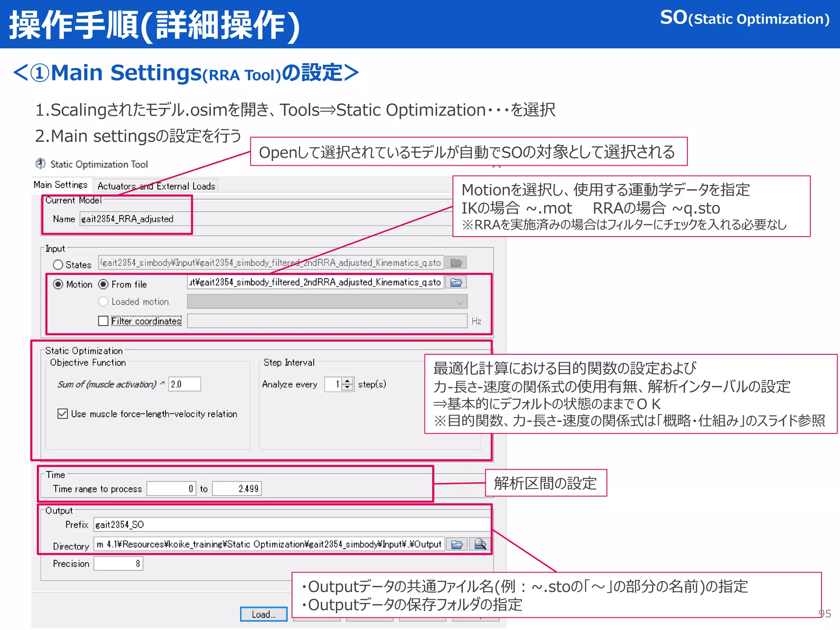Click the Filter coordinates Hz field

tap(327, 321)
